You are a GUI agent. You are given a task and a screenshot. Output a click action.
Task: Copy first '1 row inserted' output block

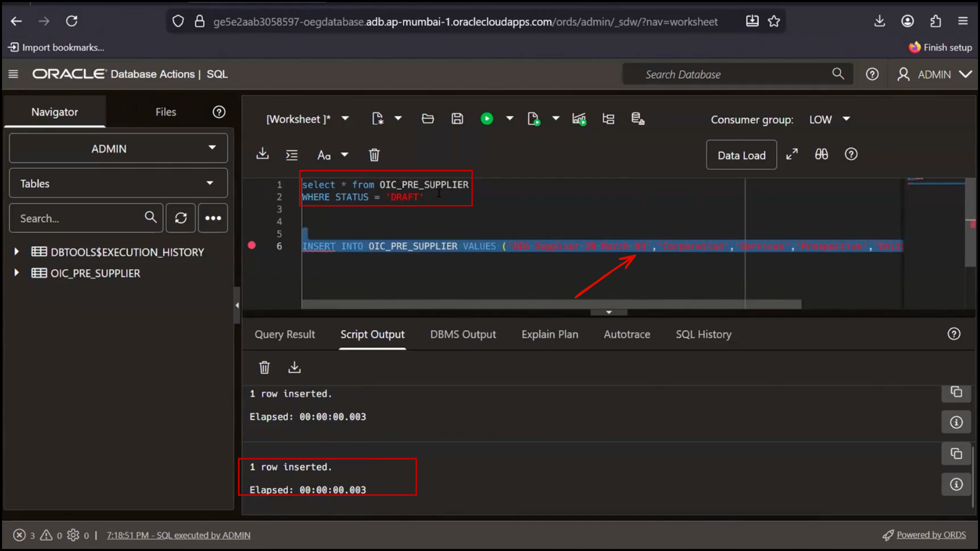click(x=956, y=392)
